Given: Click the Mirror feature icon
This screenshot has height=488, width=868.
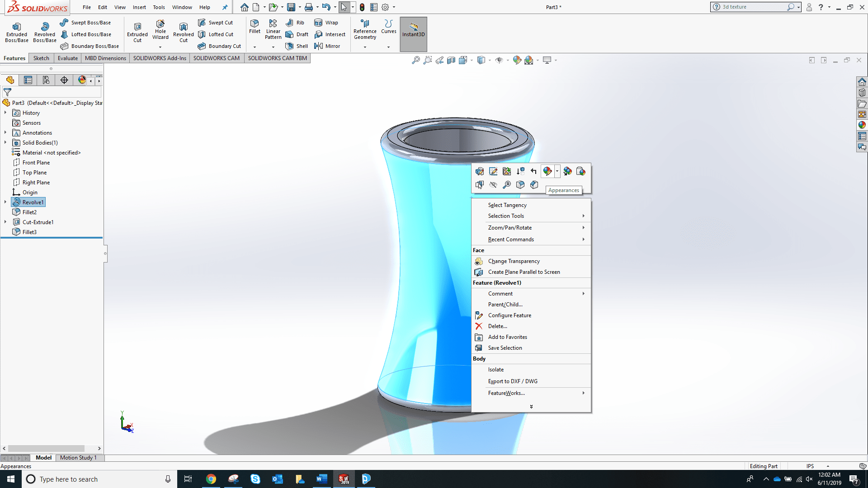Looking at the screenshot, I should (x=327, y=46).
